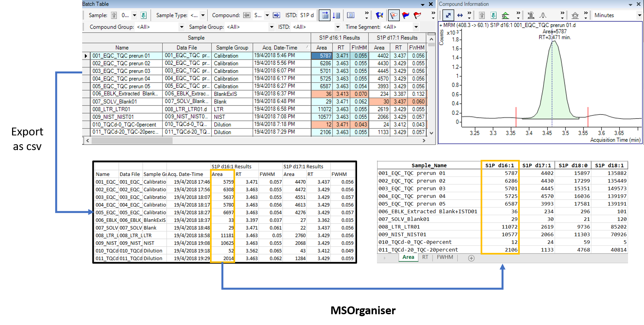
Task: Open the Minutes units dropdown
Action: click(x=639, y=15)
